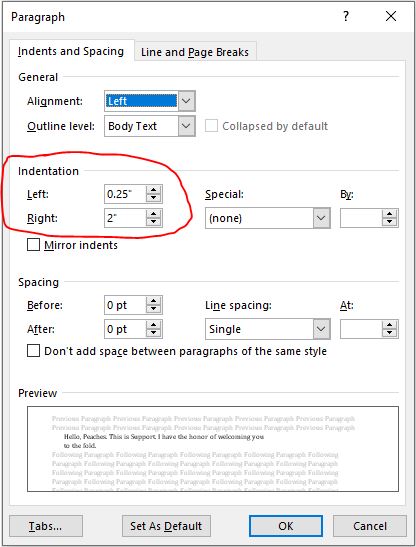Image resolution: width=416 pixels, height=547 pixels.
Task: Click the Set As Default button
Action: [166, 526]
